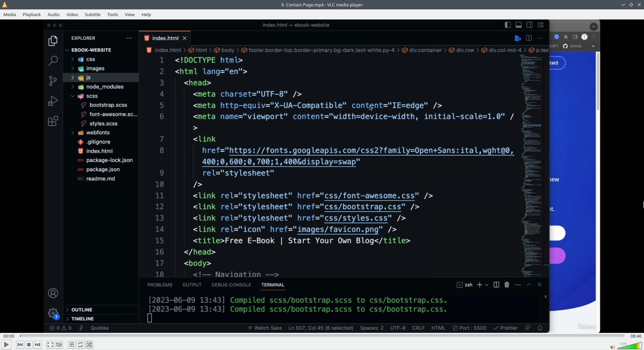Split the terminal panel

pos(496,285)
